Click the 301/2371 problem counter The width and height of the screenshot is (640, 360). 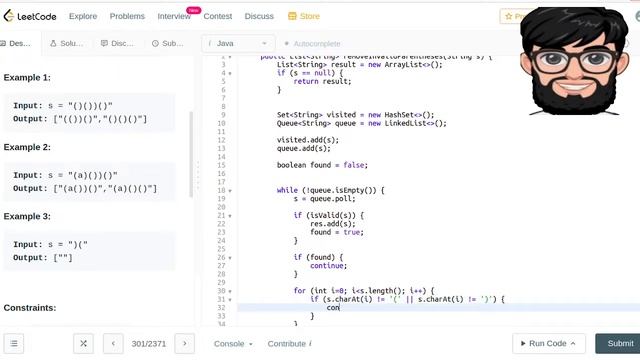149,344
